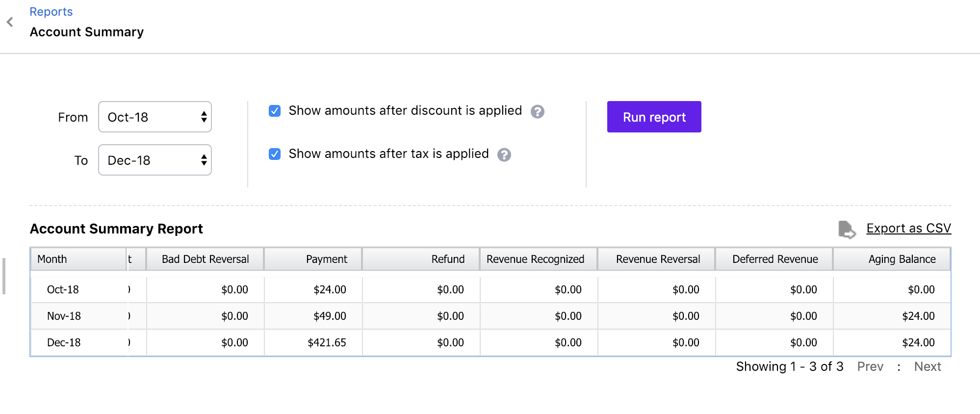Toggle show amounts after discount checkbox
This screenshot has height=414, width=980.
(275, 111)
